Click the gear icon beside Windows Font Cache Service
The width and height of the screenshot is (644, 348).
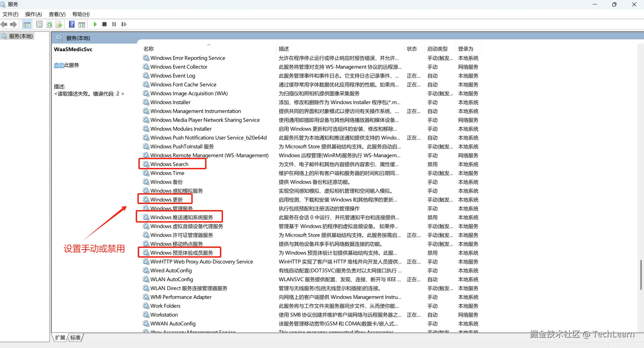tap(146, 85)
